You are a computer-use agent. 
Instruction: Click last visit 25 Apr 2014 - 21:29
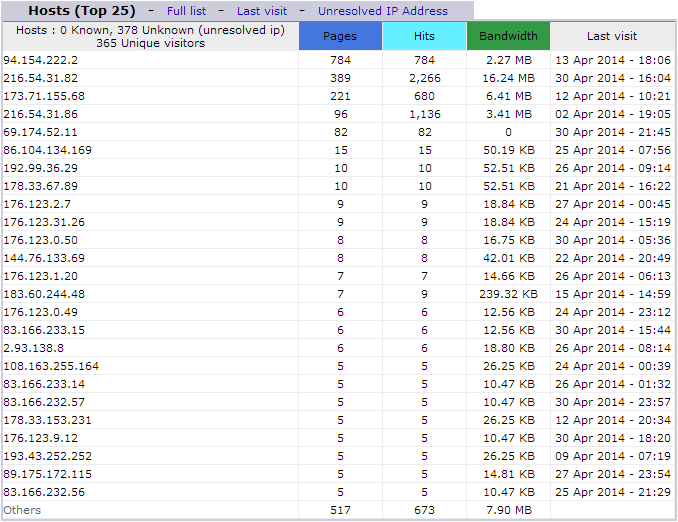tap(613, 493)
